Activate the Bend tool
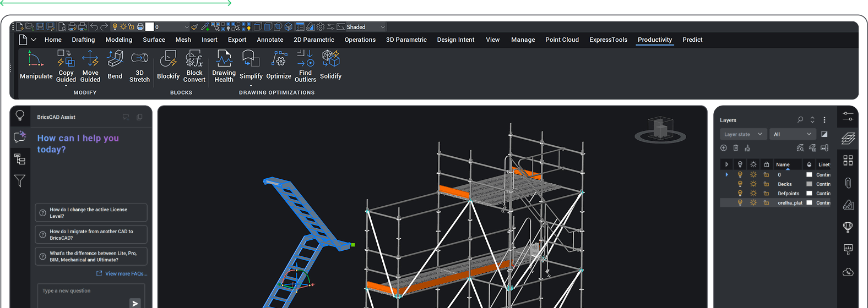868x308 pixels. pos(115,66)
